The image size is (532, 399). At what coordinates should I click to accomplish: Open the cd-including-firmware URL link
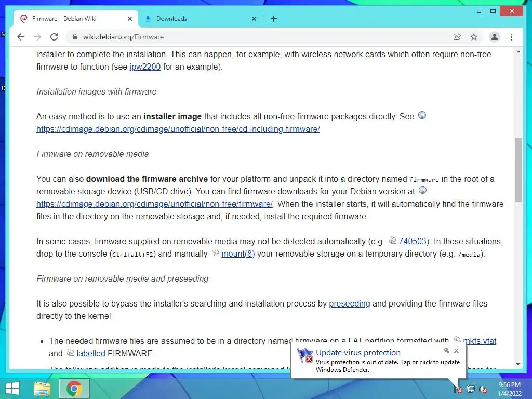coord(178,129)
